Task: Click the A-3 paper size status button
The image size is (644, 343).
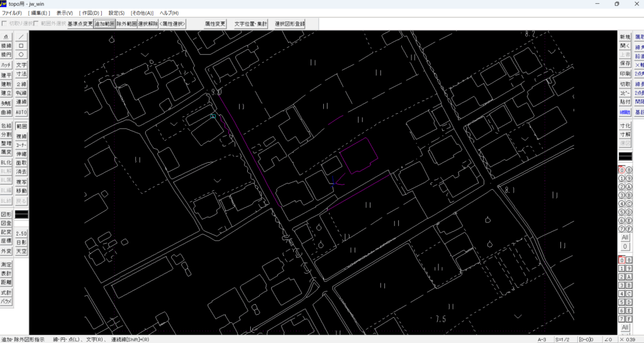Action: click(541, 339)
